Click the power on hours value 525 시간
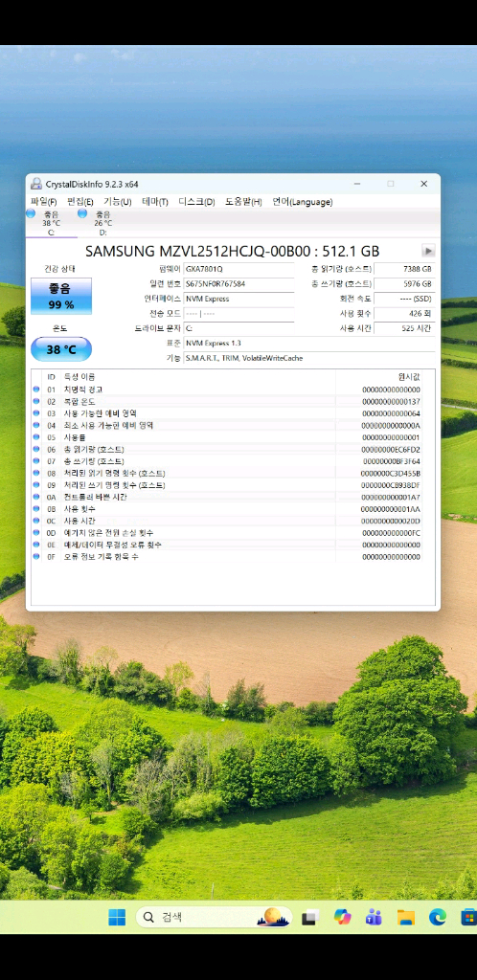 (x=404, y=328)
